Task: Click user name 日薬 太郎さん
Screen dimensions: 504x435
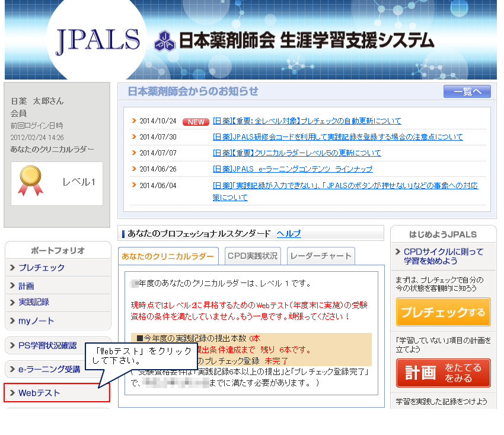Action: 37,101
